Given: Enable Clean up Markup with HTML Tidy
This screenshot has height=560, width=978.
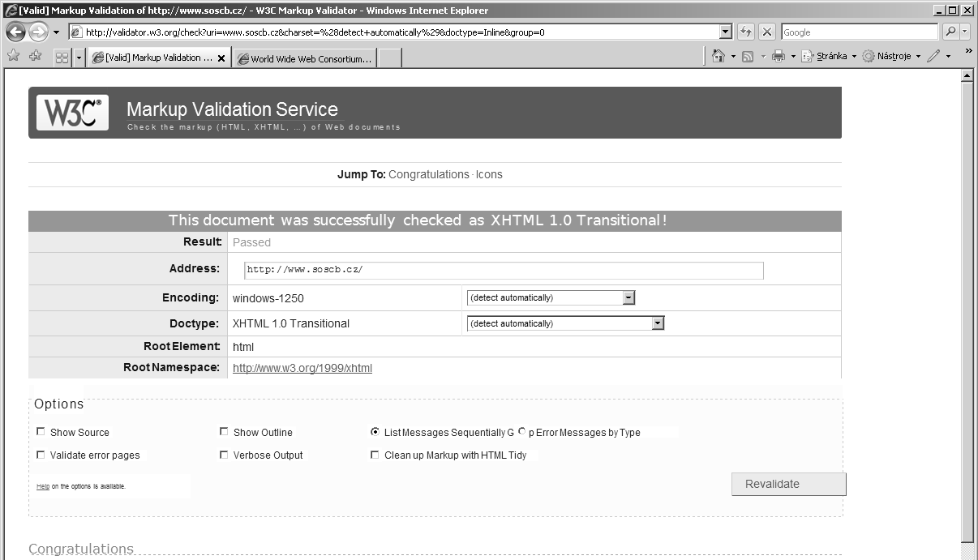Looking at the screenshot, I should tap(375, 455).
